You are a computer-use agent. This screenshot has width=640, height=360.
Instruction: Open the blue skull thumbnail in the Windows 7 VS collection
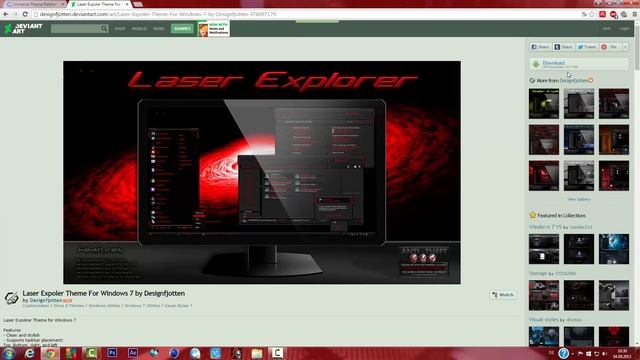point(614,249)
